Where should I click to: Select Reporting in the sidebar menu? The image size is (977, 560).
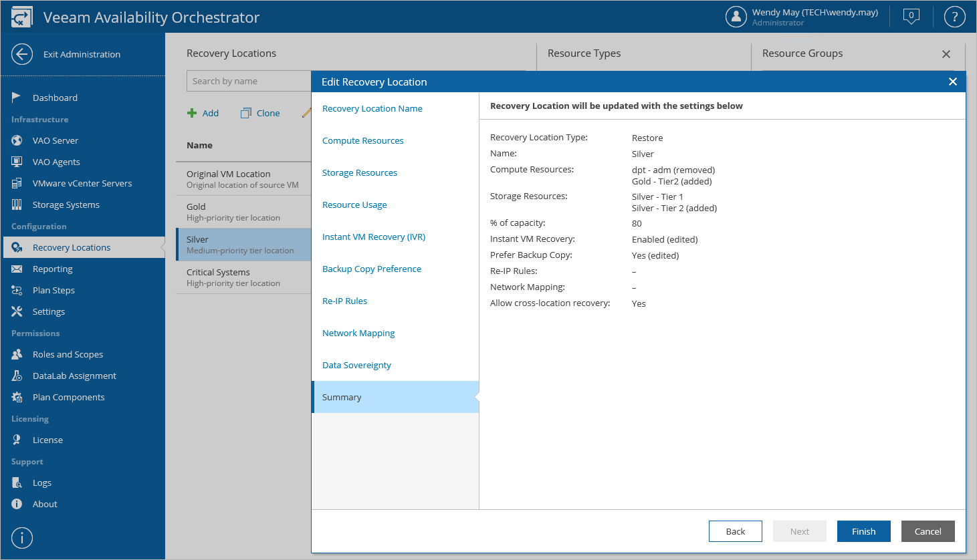[52, 269]
